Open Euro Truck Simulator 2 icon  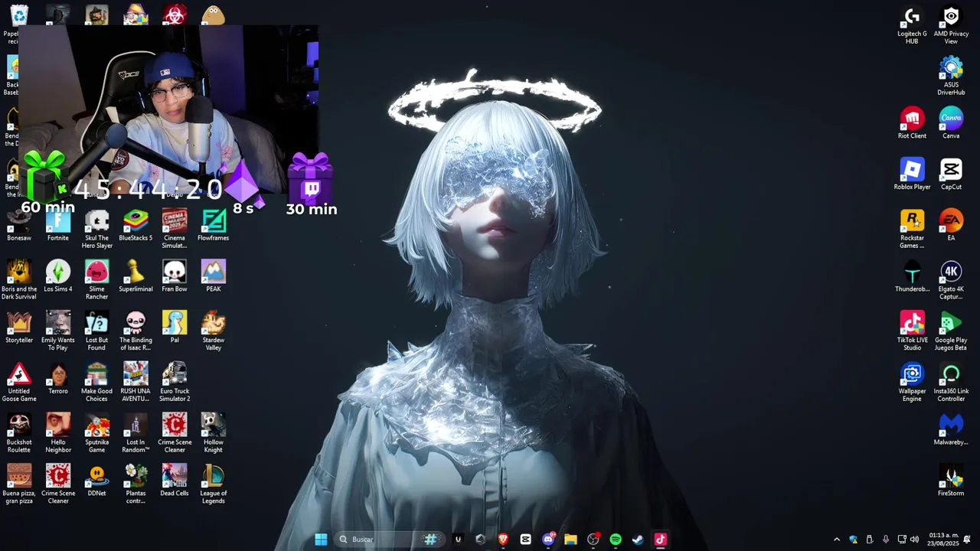point(175,383)
